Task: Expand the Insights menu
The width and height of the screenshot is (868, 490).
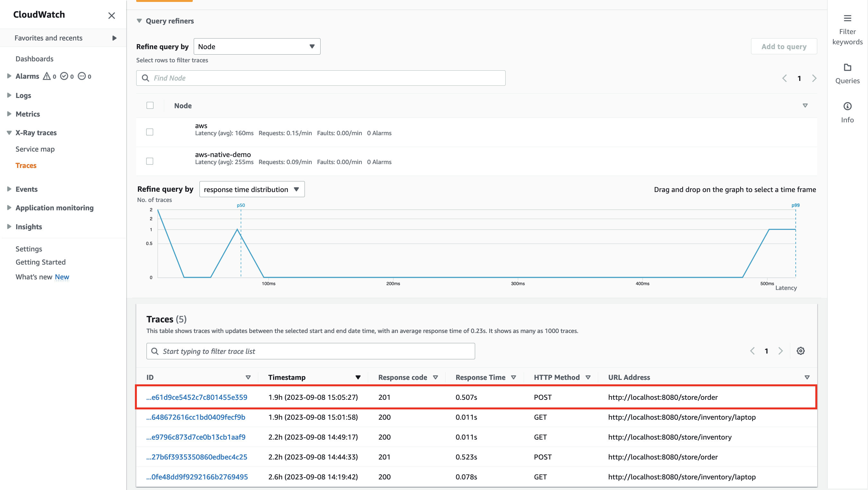Action: (x=9, y=227)
